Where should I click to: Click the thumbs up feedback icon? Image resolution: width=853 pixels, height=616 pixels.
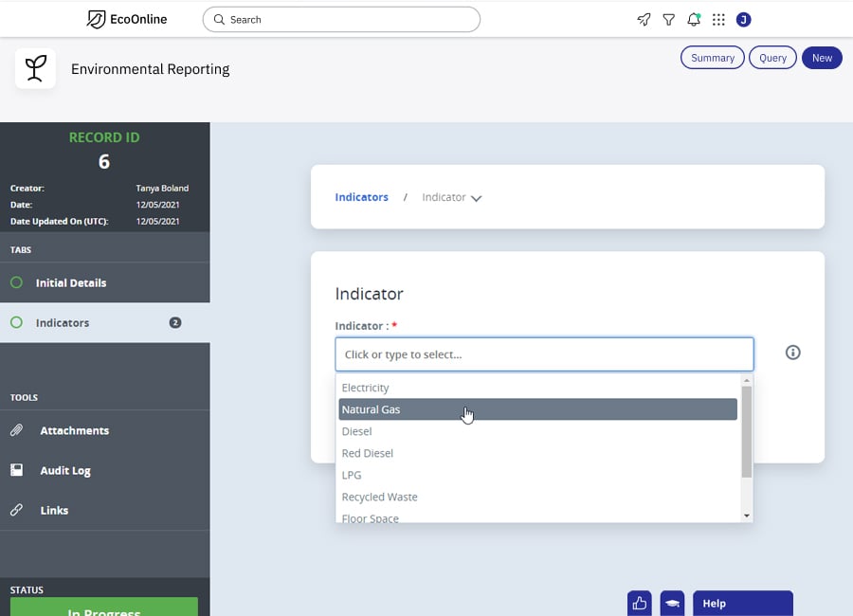(639, 603)
